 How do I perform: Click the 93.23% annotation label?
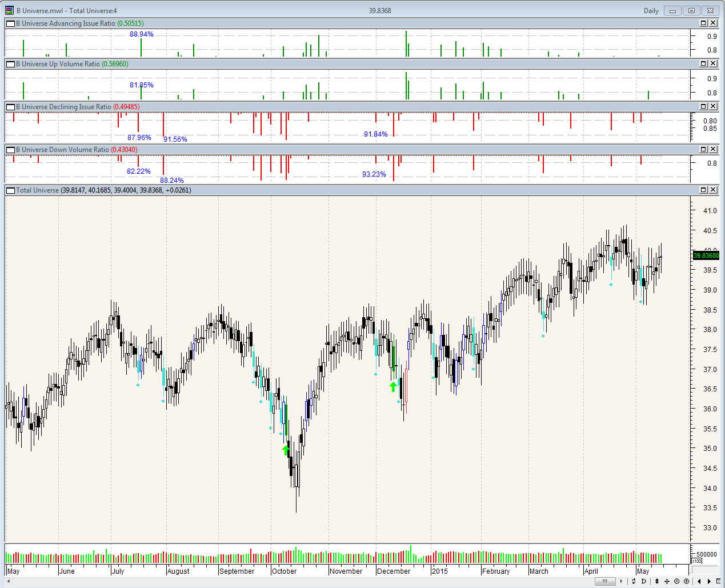pos(374,174)
